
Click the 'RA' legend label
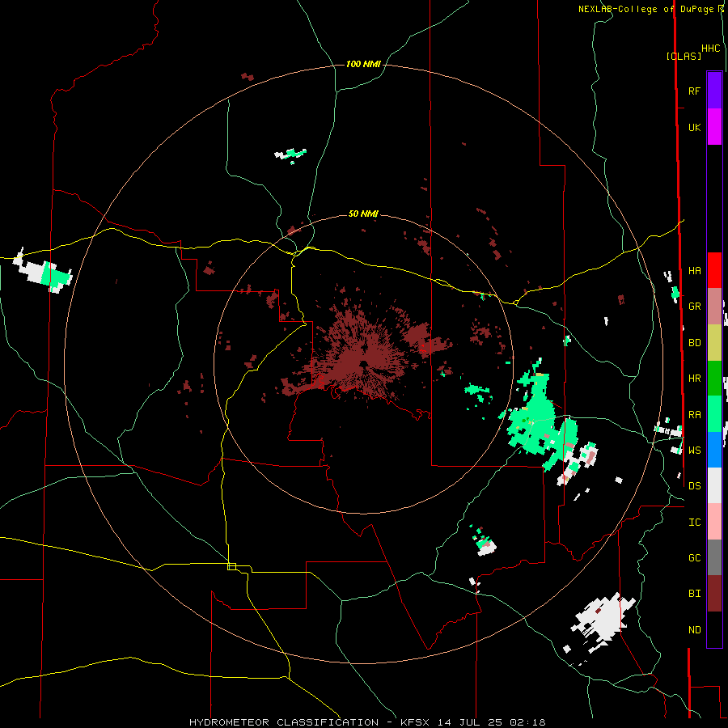694,415
